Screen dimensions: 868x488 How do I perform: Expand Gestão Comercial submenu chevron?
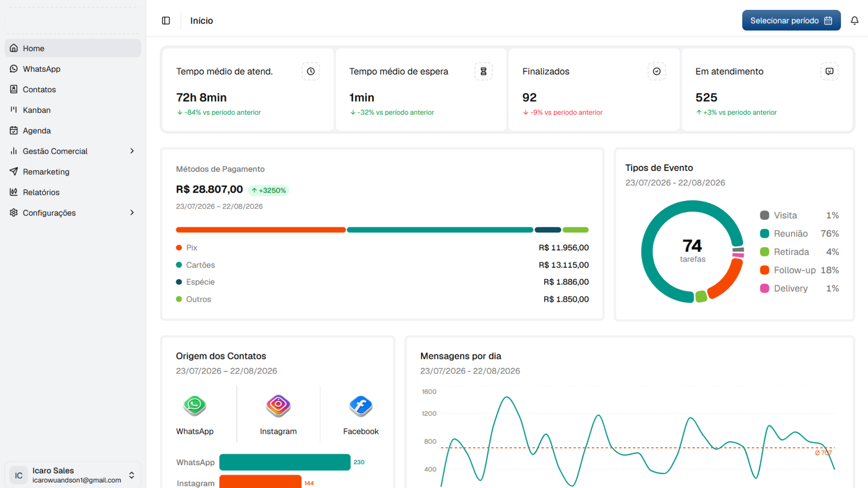click(x=132, y=151)
